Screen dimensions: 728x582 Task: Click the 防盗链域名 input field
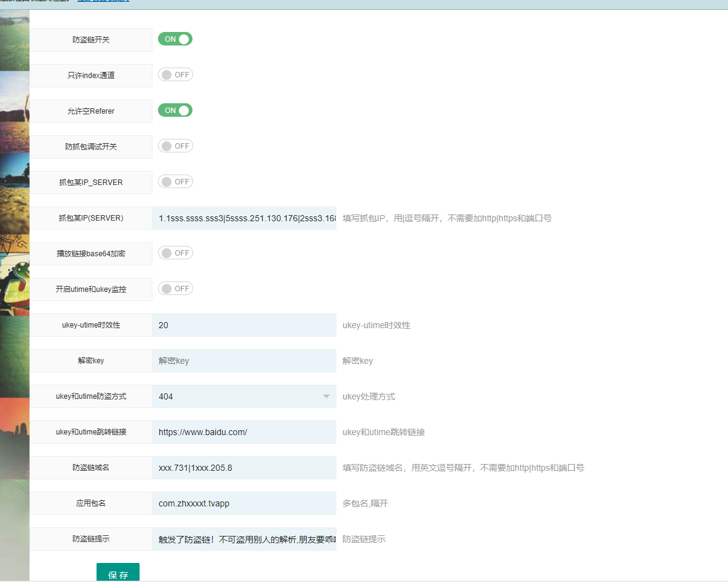pos(244,468)
